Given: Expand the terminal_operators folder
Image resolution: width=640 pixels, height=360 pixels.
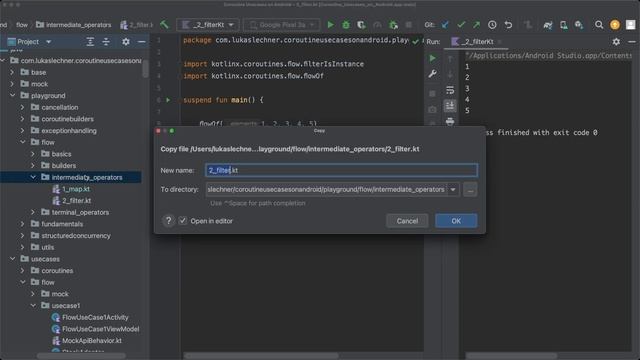Looking at the screenshot, I should point(33,212).
